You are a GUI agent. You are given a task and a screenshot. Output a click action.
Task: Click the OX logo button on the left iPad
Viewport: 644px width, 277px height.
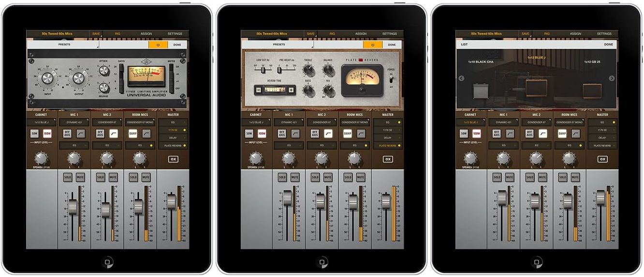(173, 159)
